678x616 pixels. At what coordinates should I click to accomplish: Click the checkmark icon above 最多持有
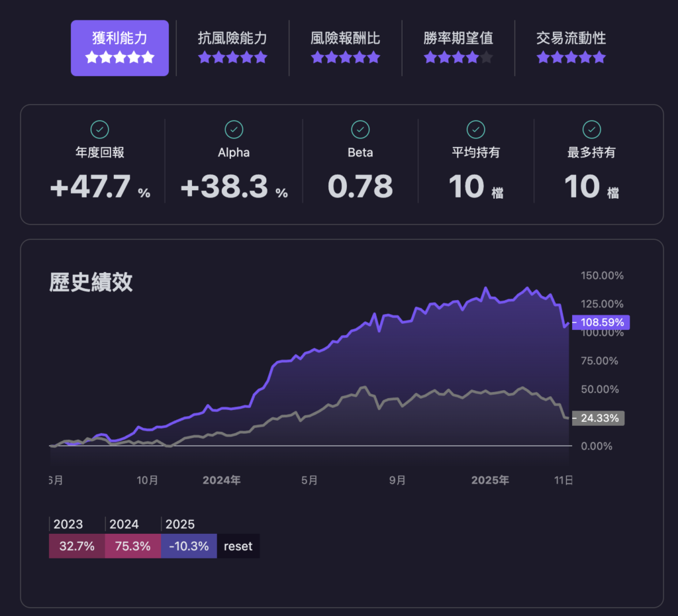(x=591, y=129)
